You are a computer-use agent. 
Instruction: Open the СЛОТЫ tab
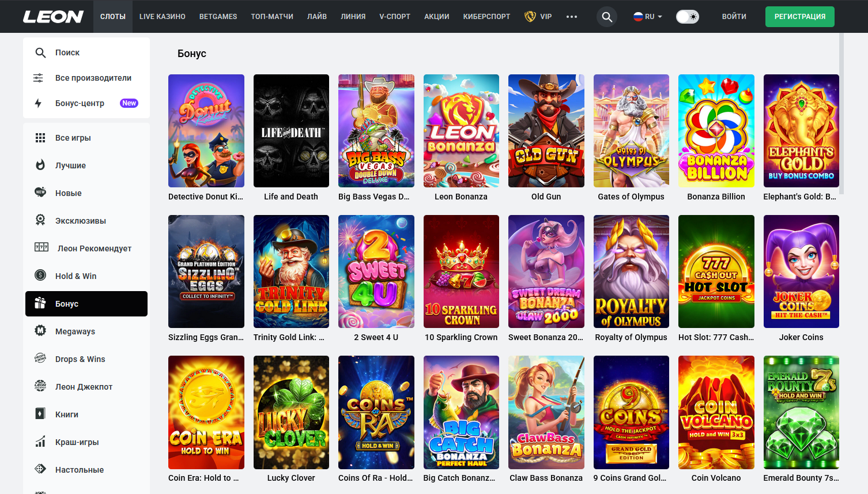tap(113, 17)
